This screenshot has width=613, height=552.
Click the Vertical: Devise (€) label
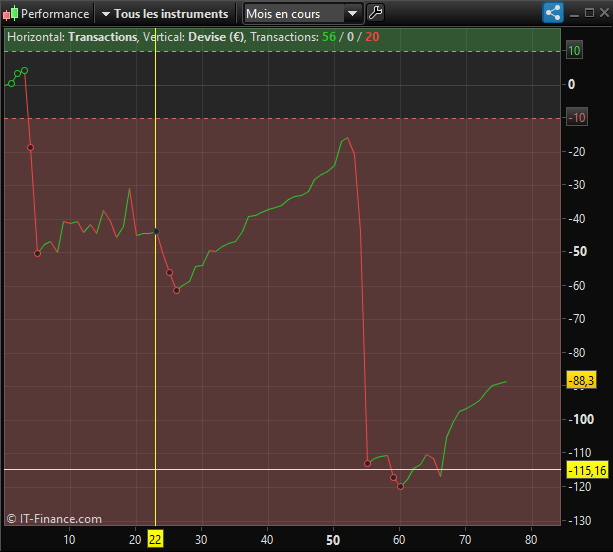(194, 37)
